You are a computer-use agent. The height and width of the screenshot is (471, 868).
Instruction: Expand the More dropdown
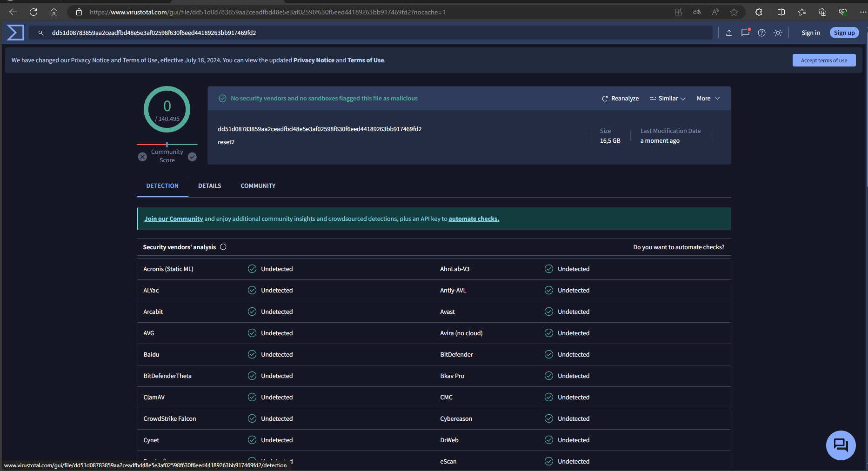(x=708, y=98)
